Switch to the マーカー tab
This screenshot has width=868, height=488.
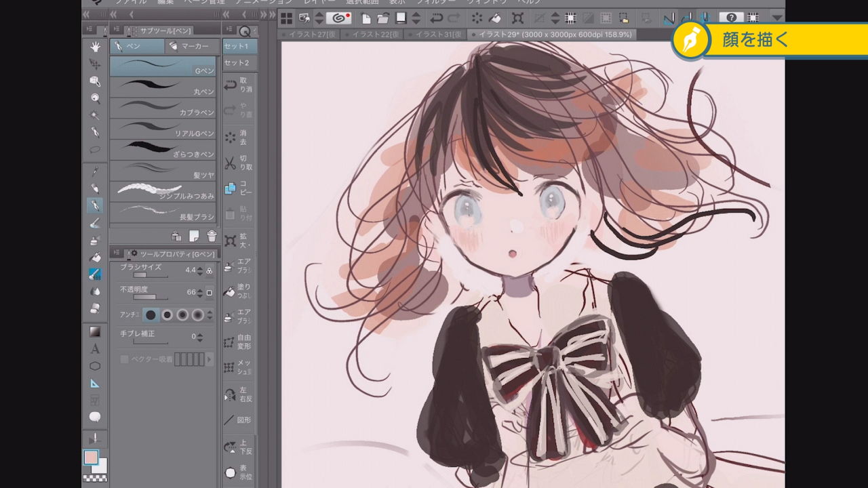[193, 46]
